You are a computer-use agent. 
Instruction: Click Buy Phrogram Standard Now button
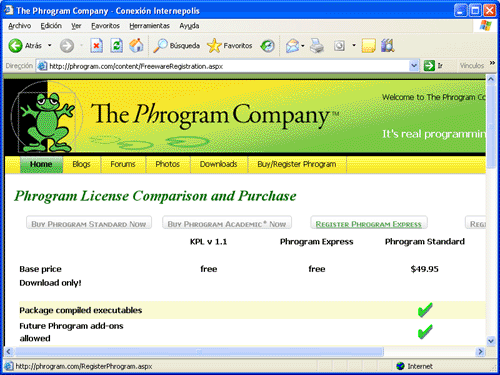pos(89,223)
